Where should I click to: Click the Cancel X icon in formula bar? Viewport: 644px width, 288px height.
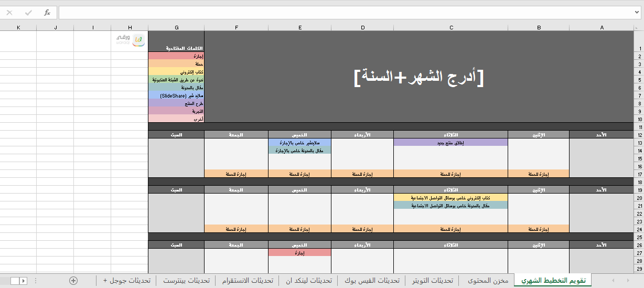9,13
